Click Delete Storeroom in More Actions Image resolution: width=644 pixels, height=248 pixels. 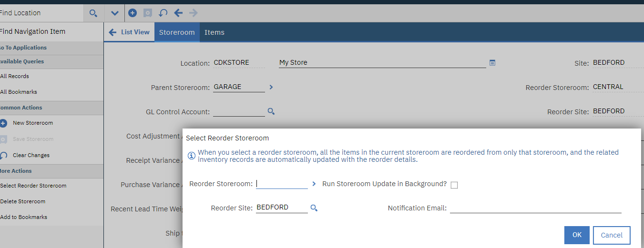pos(23,201)
